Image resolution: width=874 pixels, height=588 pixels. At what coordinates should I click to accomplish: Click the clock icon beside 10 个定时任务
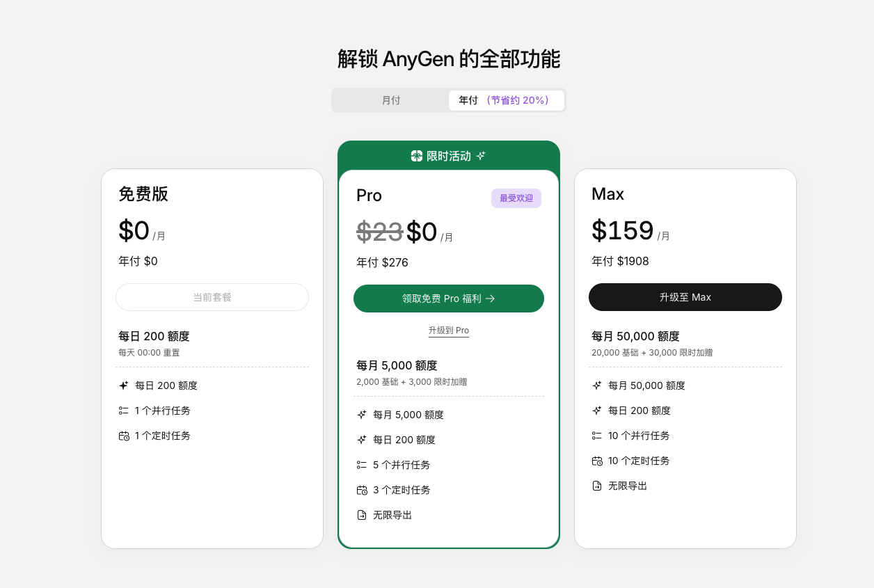click(596, 461)
